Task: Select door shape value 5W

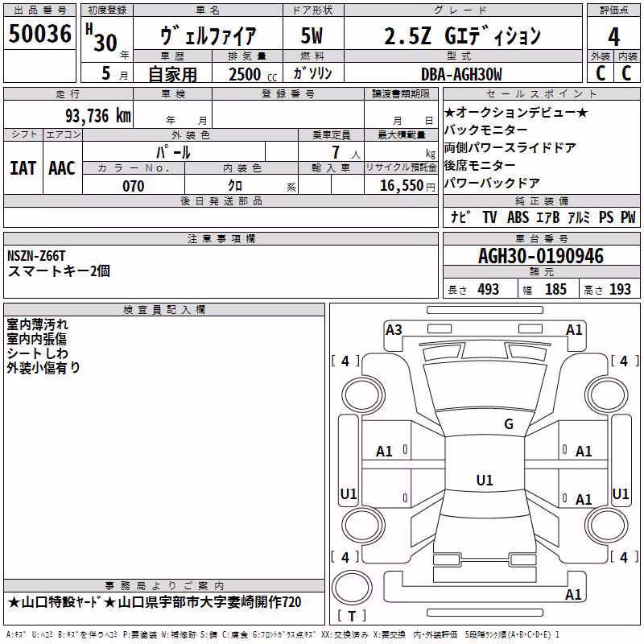Action: [312, 35]
